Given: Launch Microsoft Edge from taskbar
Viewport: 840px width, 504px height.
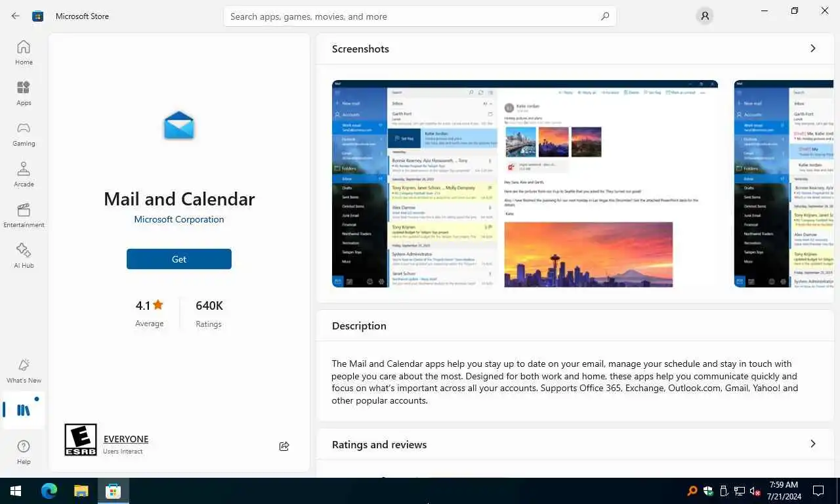Looking at the screenshot, I should pos(49,491).
